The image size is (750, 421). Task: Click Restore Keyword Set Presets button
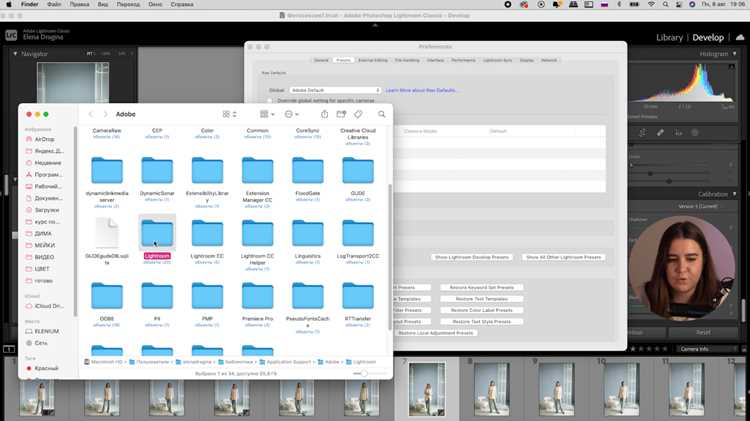click(x=482, y=288)
